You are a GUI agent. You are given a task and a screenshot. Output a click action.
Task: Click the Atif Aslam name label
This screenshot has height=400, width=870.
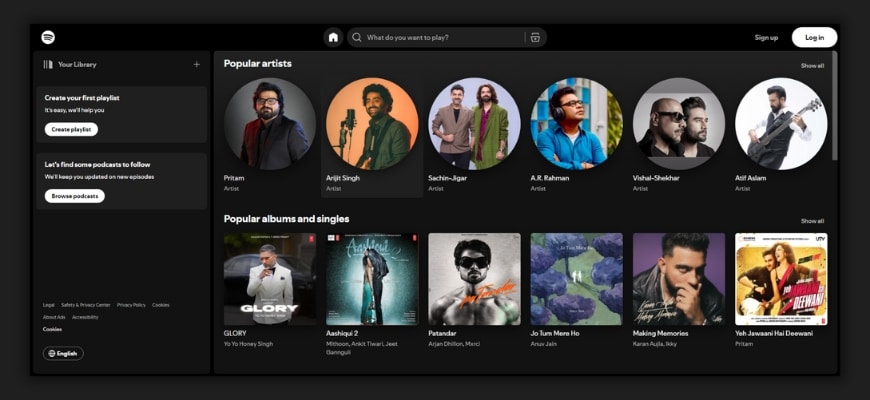tap(751, 178)
